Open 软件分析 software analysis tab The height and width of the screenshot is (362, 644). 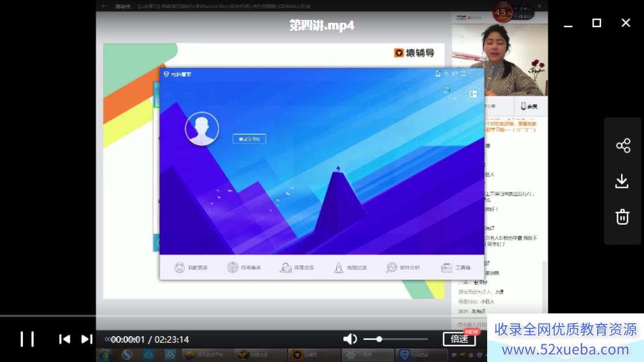(x=404, y=268)
